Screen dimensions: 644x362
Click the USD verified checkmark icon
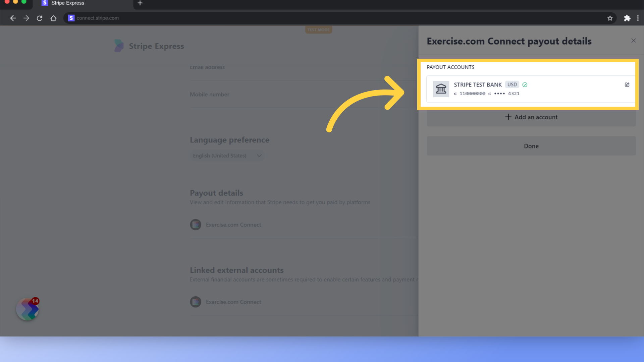525,84
